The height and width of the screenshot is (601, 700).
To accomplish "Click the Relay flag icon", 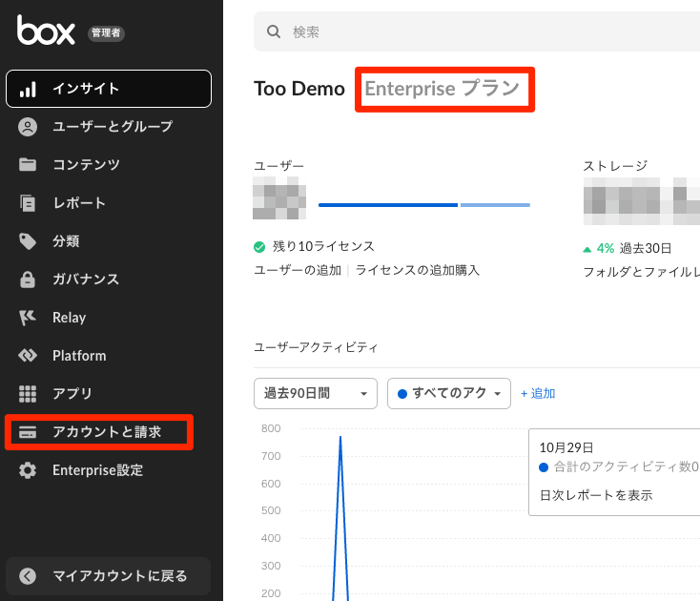I will (x=28, y=318).
